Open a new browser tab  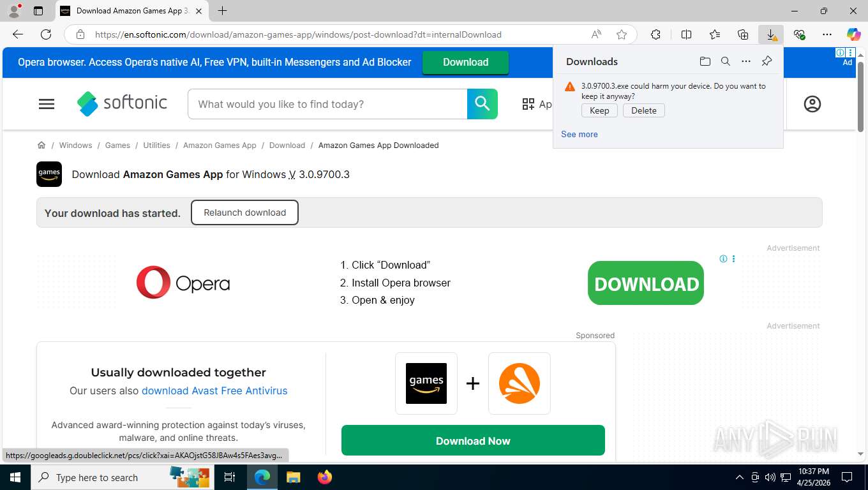(x=222, y=11)
